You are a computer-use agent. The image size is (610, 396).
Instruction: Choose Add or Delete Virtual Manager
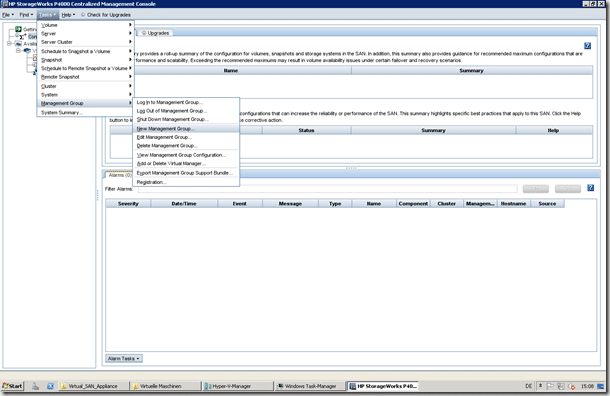click(186, 164)
